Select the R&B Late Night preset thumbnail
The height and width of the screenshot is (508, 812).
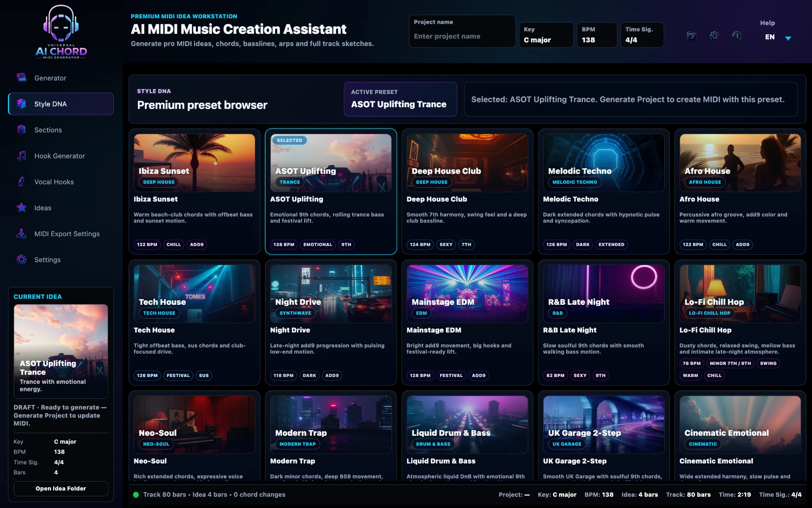603,294
